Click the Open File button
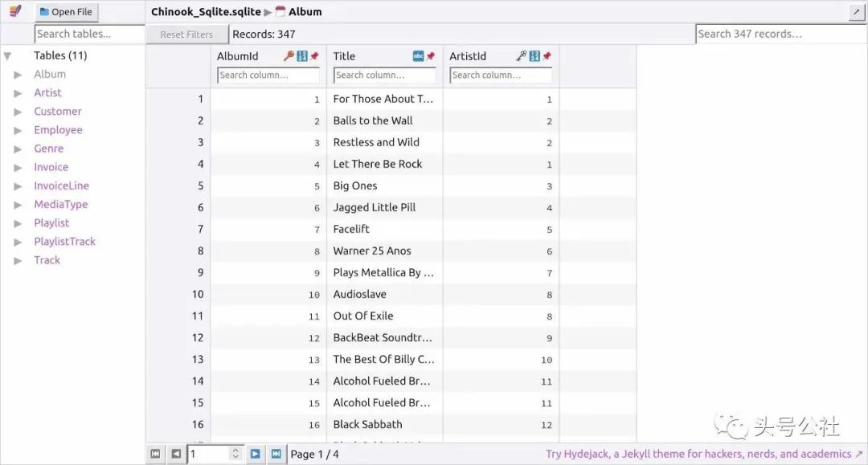868x465 pixels. tap(67, 12)
